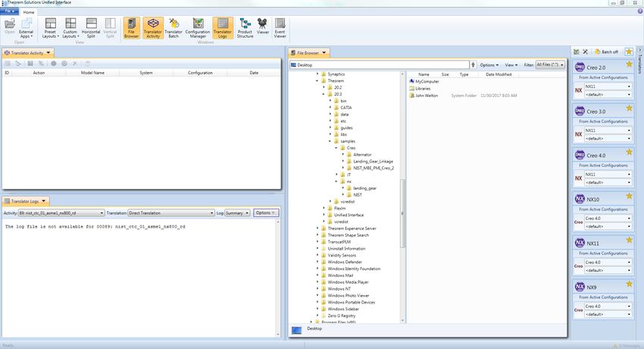Click the favorites star in translations toolbar
The width and height of the screenshot is (644, 349).
coord(629,52)
